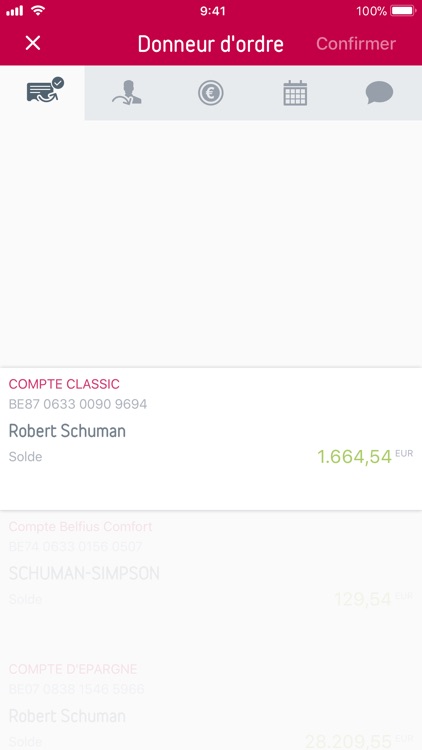Select the payer account step icon
The image size is (422, 750).
click(x=45, y=90)
